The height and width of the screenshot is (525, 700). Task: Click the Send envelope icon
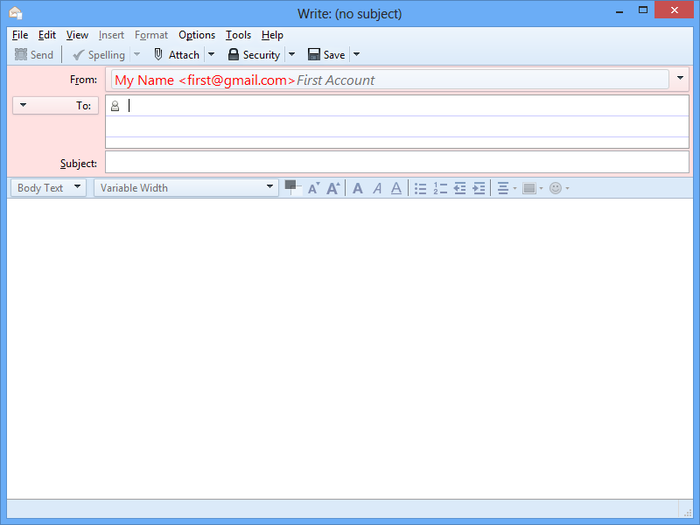click(x=21, y=54)
